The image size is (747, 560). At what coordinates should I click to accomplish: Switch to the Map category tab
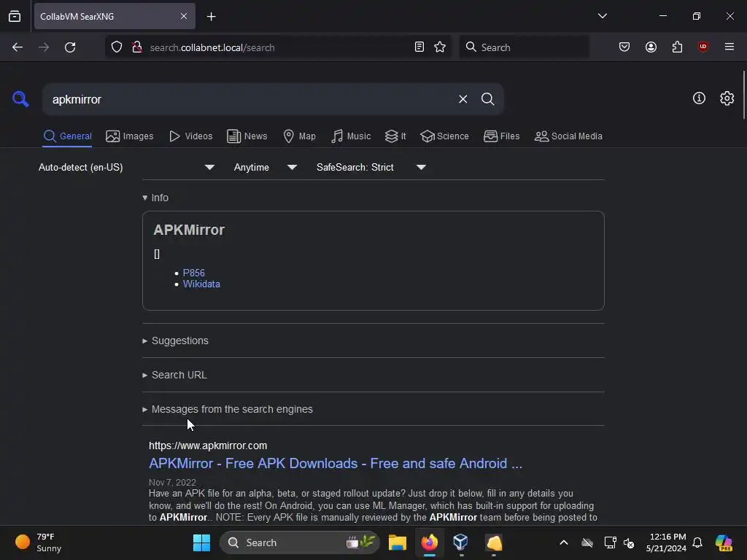[x=299, y=136]
